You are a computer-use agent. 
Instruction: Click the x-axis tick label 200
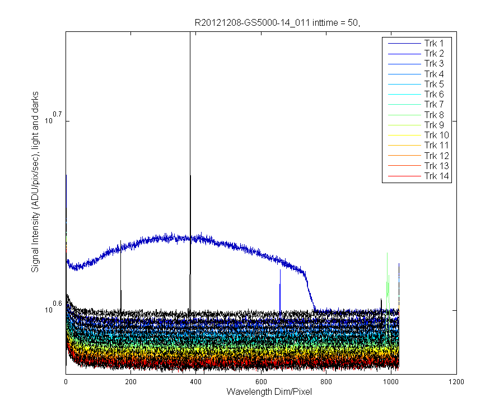click(131, 382)
